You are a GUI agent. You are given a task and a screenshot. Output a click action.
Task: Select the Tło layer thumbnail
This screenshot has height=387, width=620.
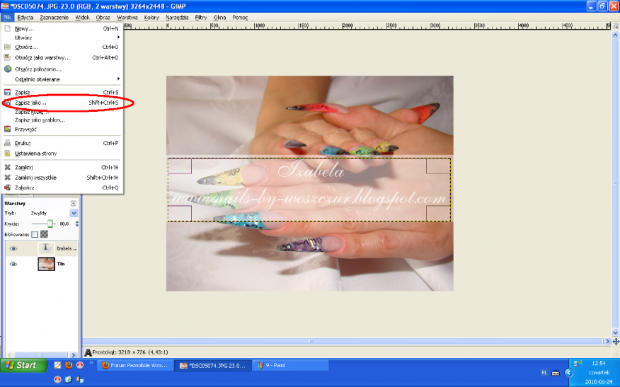[46, 264]
